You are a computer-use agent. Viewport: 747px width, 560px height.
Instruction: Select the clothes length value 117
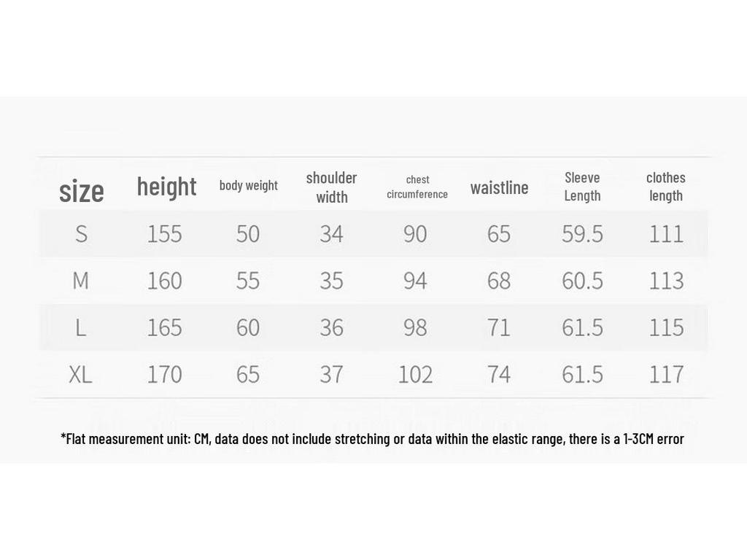667,374
